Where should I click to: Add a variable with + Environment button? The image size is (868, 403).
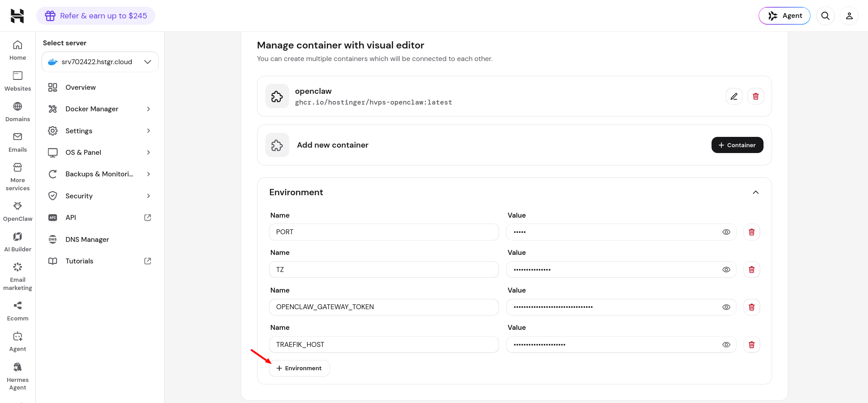[x=299, y=368]
